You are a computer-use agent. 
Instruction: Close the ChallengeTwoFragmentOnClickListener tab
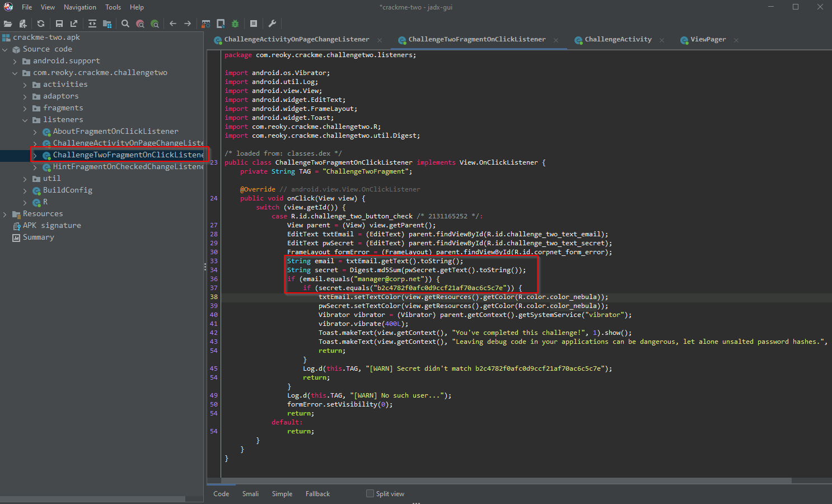pyautogui.click(x=556, y=40)
